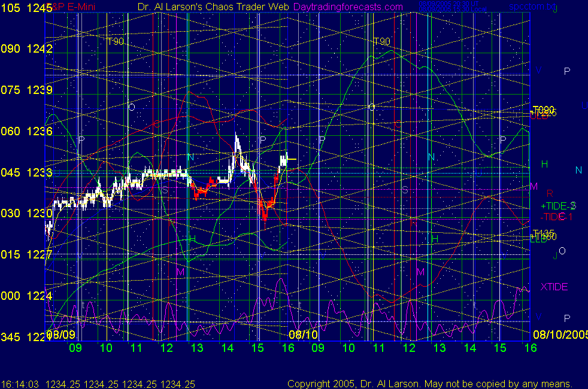Click the "08/09/2005 15:30 Local" timestamp
Viewport: 588px width, 389px height.
453,9
